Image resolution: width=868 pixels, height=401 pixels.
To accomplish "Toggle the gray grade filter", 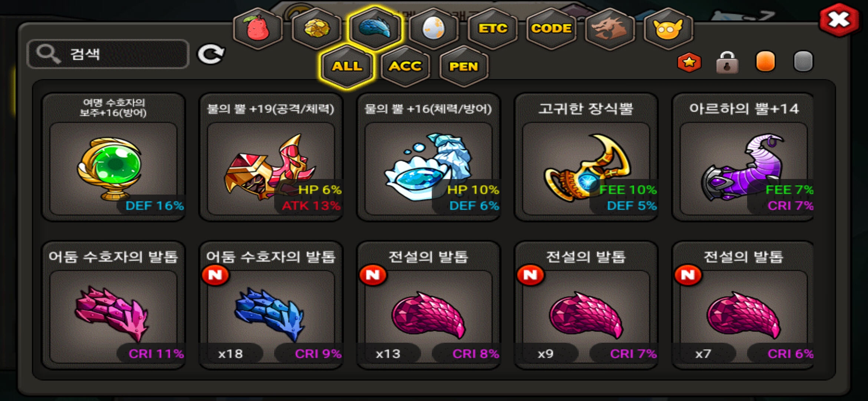I will pyautogui.click(x=803, y=61).
